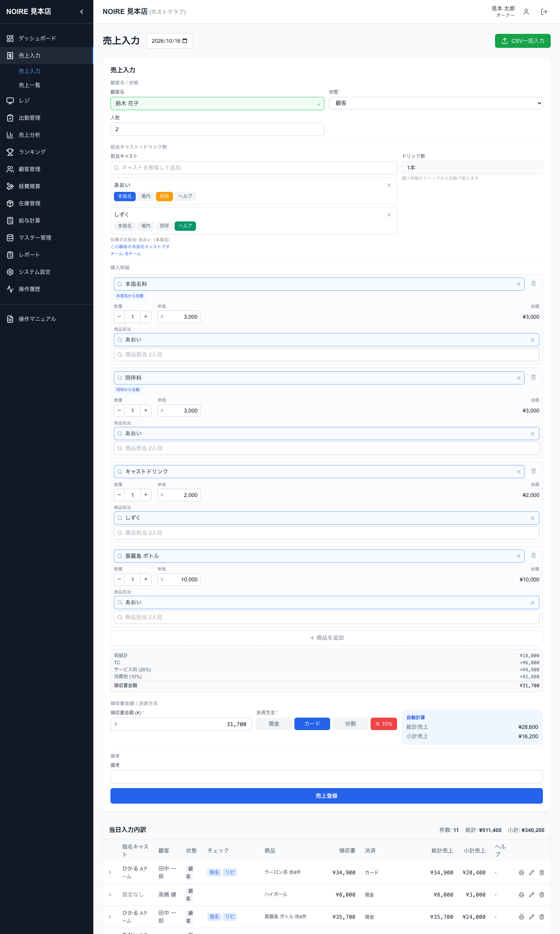Expand the 黒霧島 ボトル 他4件 row
The image size is (560, 934).
(110, 917)
